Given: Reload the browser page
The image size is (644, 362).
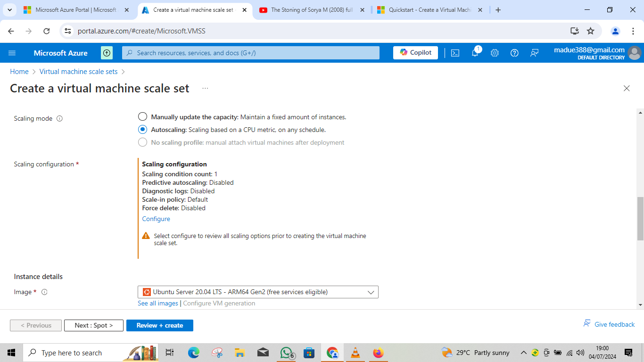Looking at the screenshot, I should 46,31.
